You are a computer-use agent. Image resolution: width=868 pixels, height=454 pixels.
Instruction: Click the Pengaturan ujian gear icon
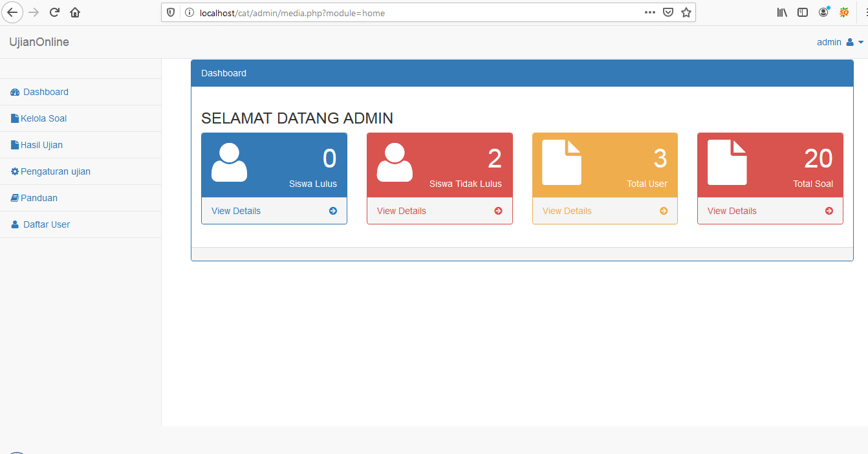pyautogui.click(x=14, y=171)
